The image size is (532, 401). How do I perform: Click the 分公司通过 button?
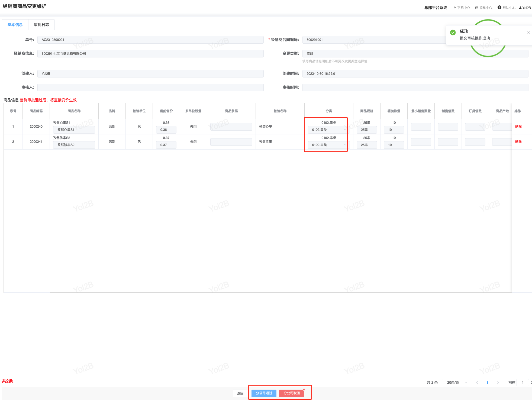tap(264, 393)
